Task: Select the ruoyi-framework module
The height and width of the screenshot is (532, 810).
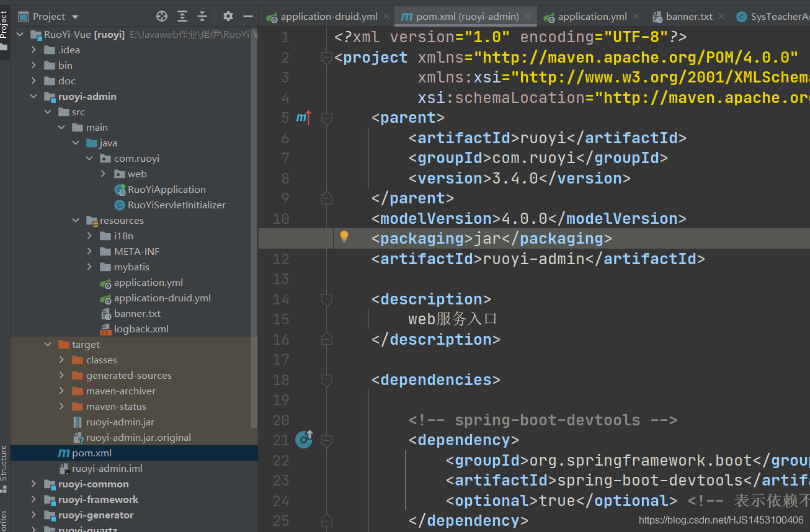Action: point(91,499)
